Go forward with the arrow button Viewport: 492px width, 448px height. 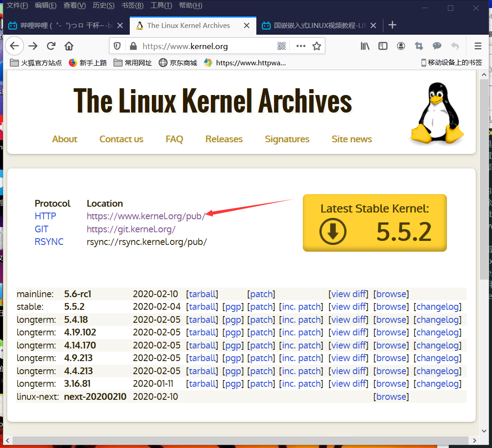[32, 46]
